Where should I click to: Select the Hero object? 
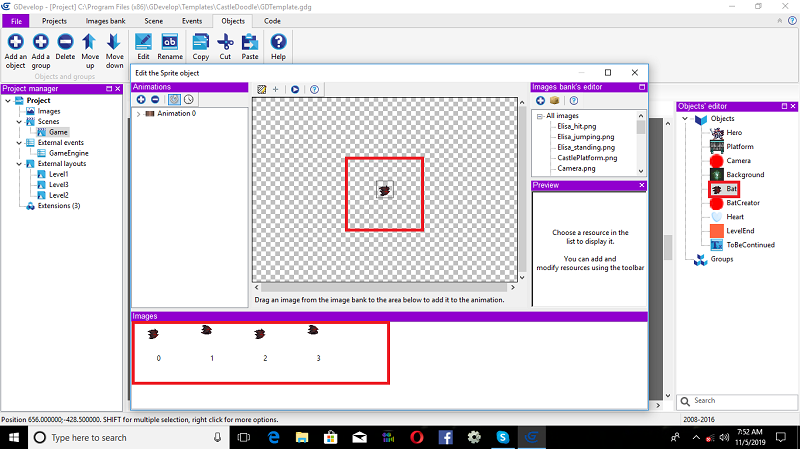734,133
